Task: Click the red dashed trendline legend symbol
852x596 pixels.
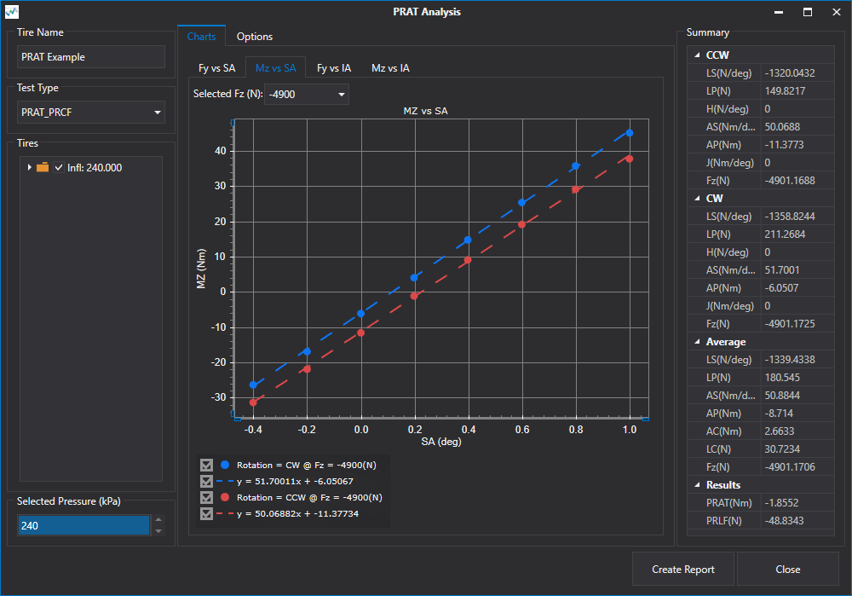Action: coord(225,513)
